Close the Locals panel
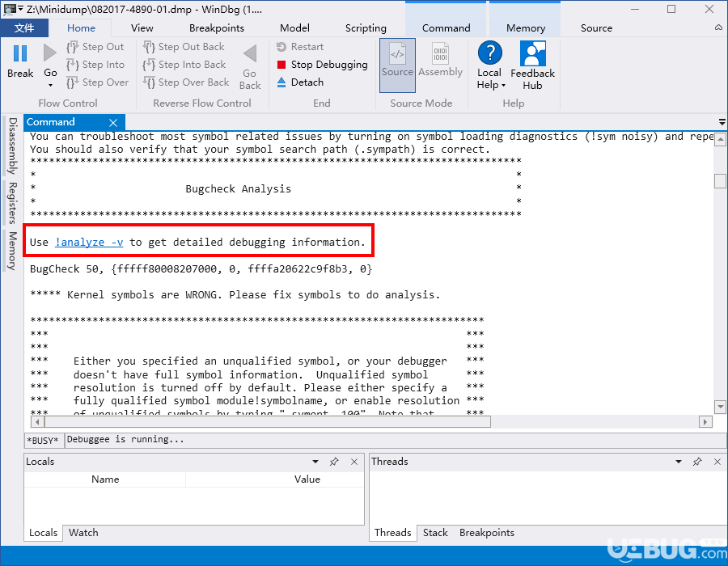 click(x=354, y=462)
